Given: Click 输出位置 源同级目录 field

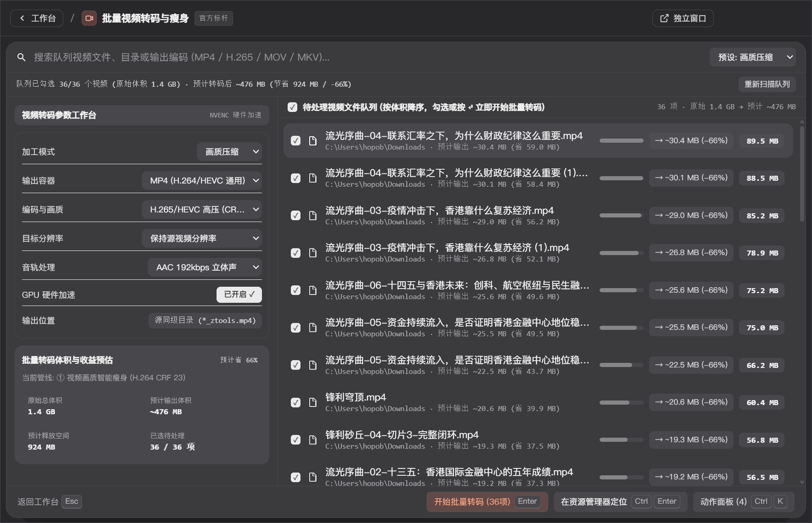Looking at the screenshot, I should 205,321.
